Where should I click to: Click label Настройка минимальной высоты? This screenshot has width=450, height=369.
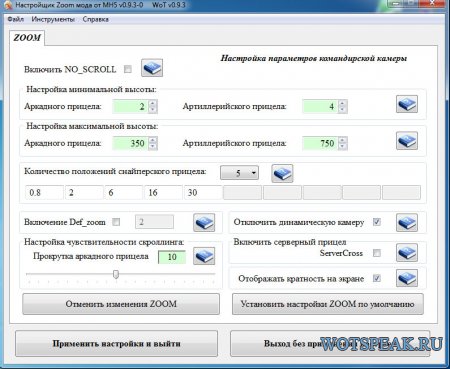coord(91,89)
